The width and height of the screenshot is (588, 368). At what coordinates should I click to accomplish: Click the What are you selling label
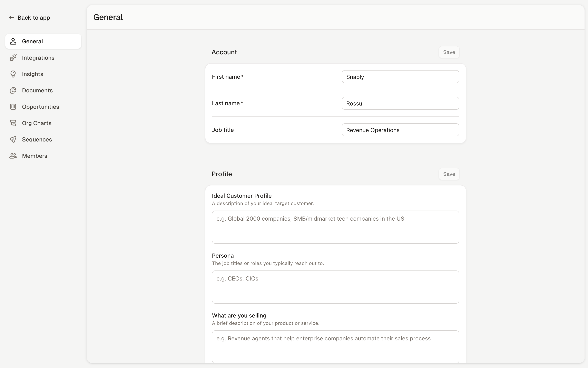[x=239, y=315]
